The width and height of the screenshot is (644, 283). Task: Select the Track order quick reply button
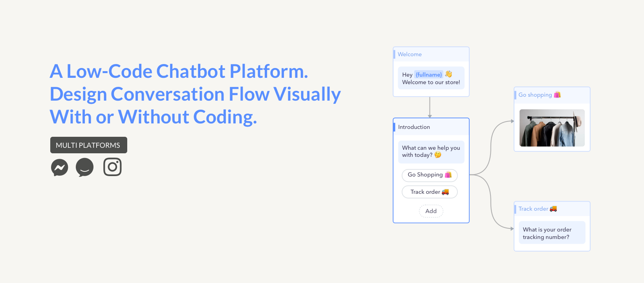pos(430,192)
